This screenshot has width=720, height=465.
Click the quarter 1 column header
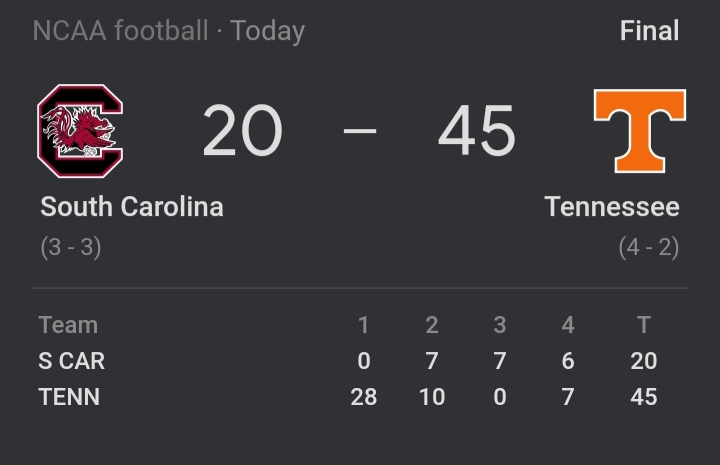[x=364, y=324]
